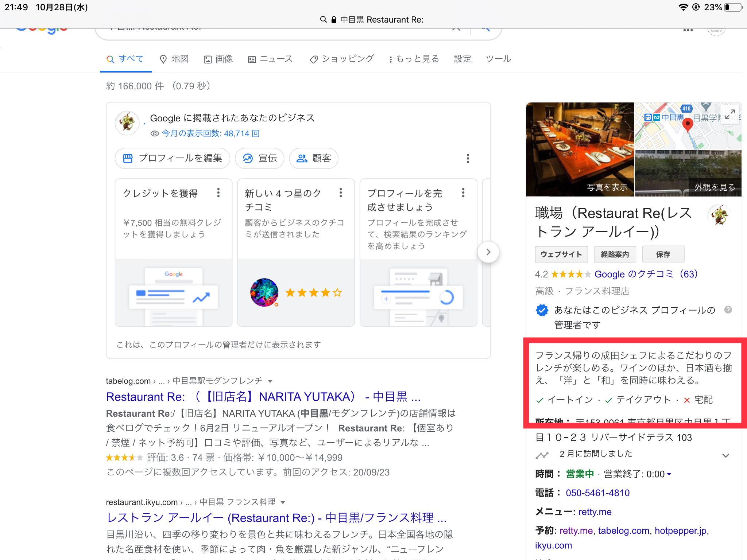Image resolution: width=747 pixels, height=560 pixels.
Task: Open the three-dot menu on クレジットを獲得 card
Action: (218, 192)
